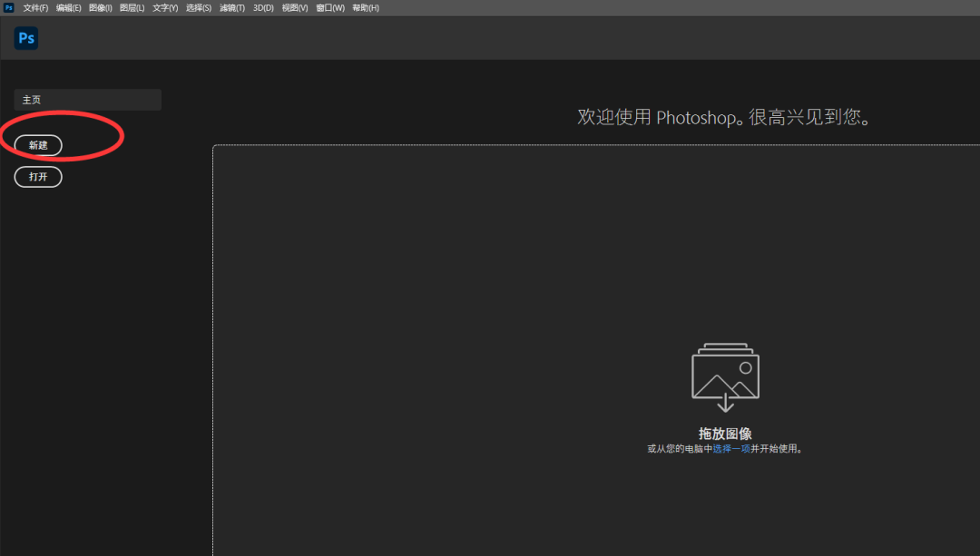Click the 选择一项 link

coord(731,449)
